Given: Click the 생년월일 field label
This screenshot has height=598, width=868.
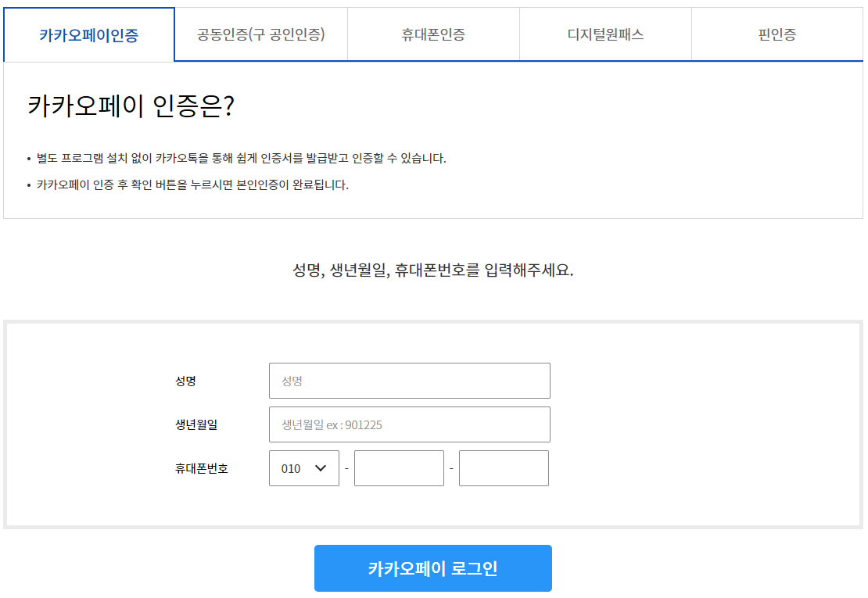Looking at the screenshot, I should [x=196, y=424].
